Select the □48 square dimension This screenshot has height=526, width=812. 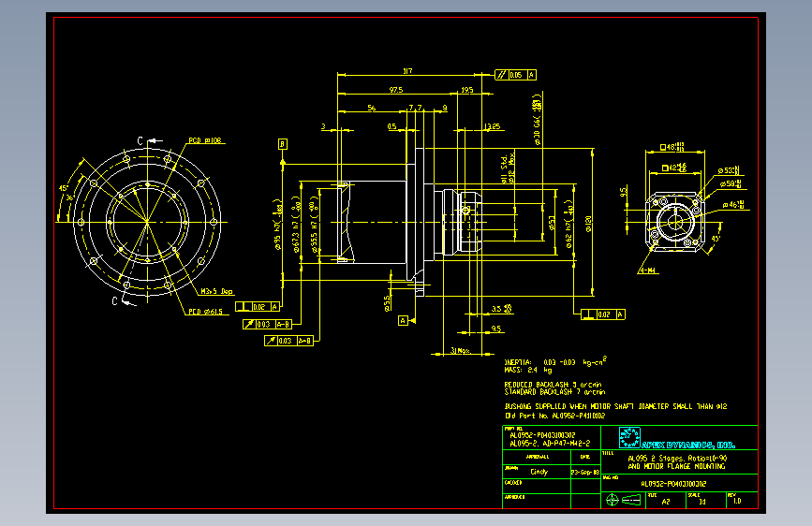click(672, 147)
